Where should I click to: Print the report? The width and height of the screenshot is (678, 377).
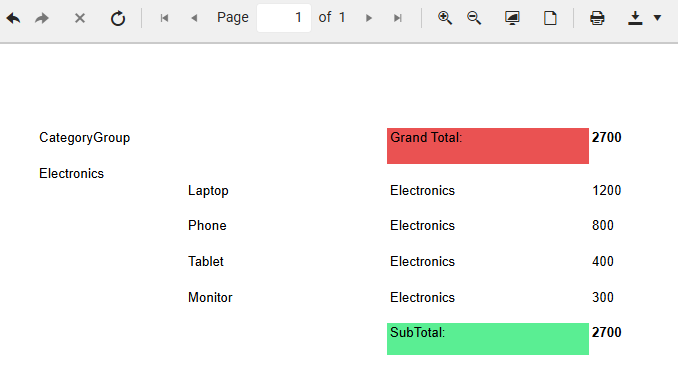click(597, 18)
